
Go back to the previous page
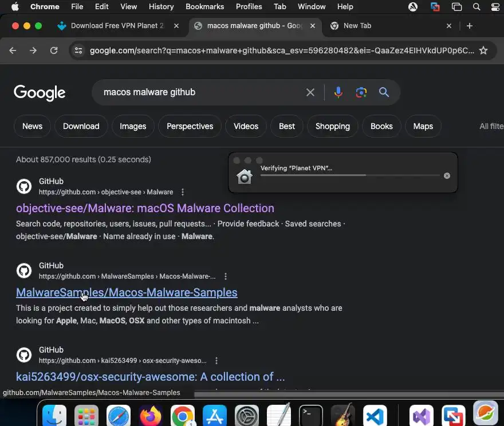[x=13, y=50]
